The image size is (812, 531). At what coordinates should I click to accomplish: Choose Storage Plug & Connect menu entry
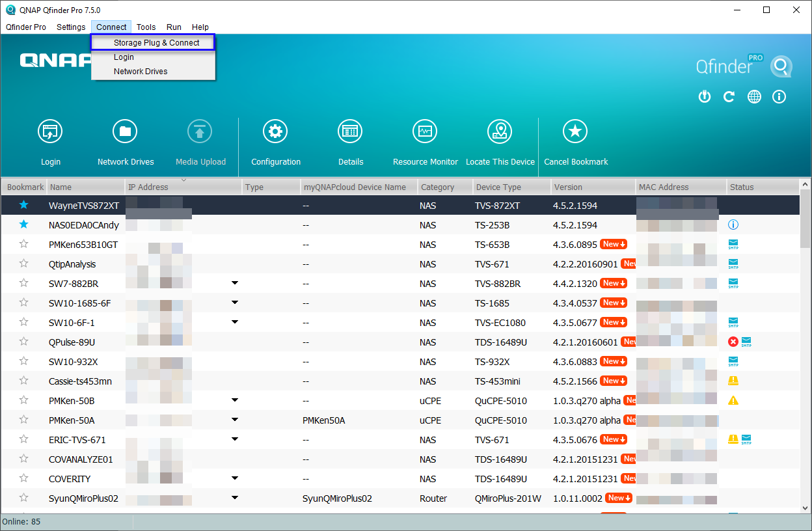pyautogui.click(x=154, y=43)
